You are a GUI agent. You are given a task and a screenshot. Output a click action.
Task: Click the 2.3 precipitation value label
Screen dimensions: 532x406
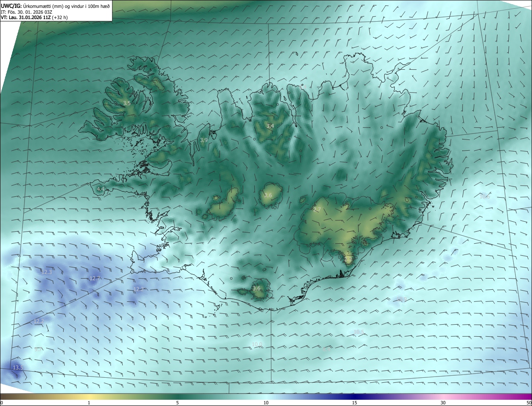(348, 259)
